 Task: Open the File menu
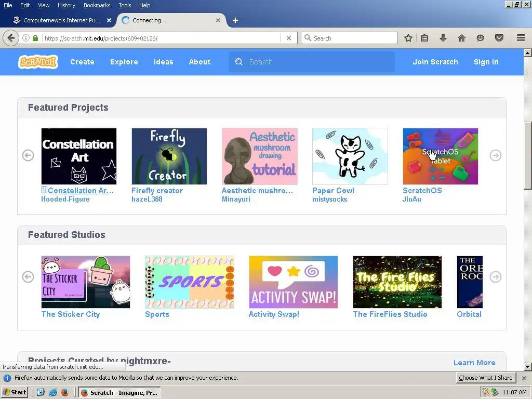click(8, 5)
